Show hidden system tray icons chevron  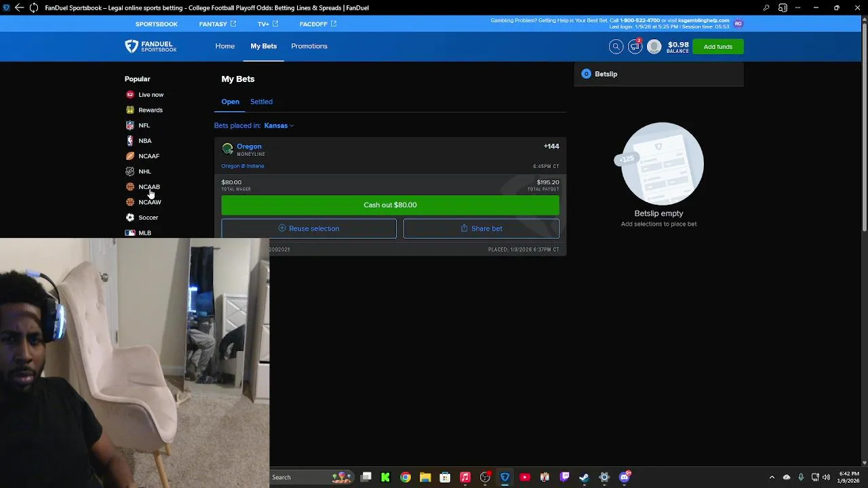tap(772, 477)
